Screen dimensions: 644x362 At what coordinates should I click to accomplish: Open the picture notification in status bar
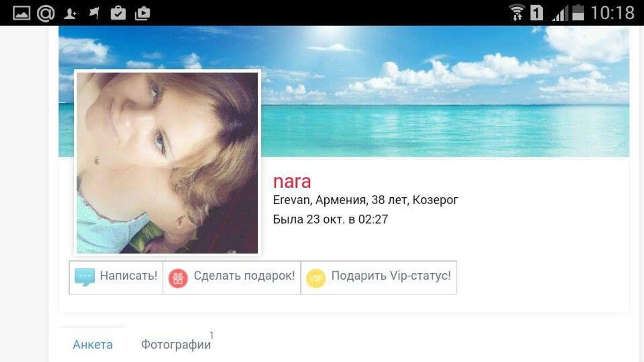[22, 13]
